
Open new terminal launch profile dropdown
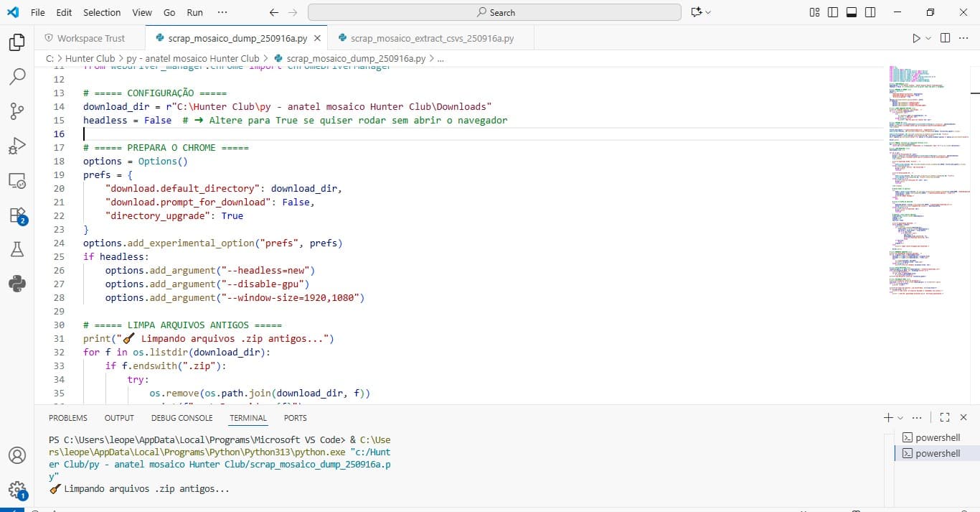(x=900, y=418)
